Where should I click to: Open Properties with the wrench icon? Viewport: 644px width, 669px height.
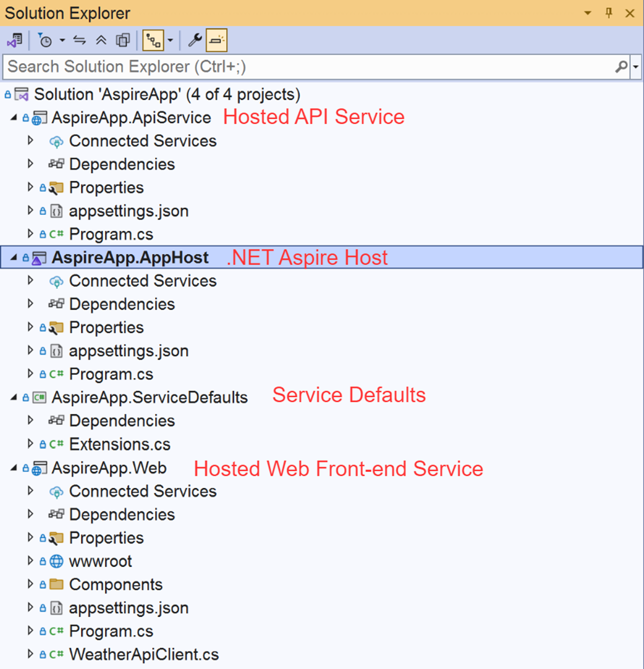pyautogui.click(x=195, y=41)
